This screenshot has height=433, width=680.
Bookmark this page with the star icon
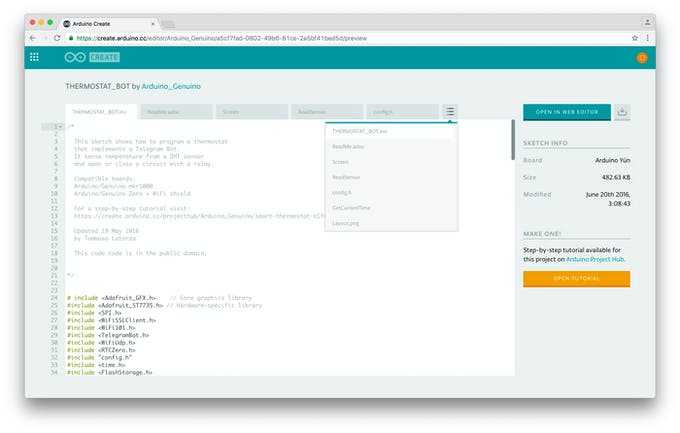click(634, 37)
